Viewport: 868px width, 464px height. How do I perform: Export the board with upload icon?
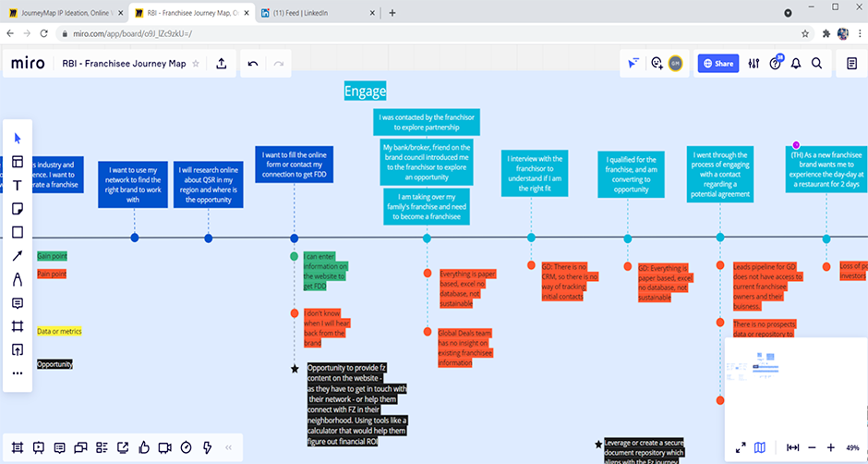tap(222, 63)
